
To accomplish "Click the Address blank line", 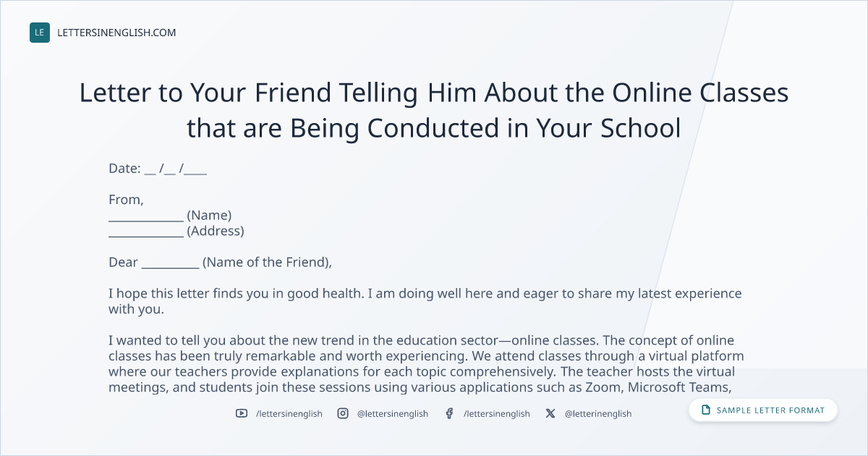I will point(145,232).
